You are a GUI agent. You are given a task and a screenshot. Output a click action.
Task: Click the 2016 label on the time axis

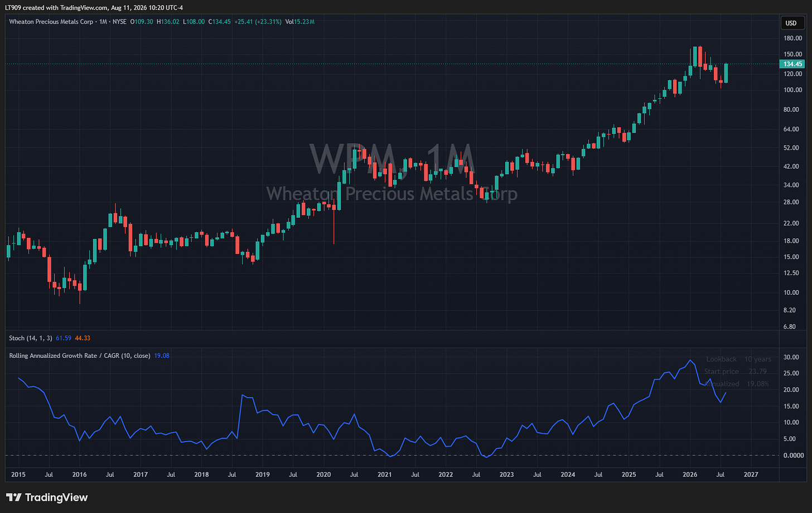pyautogui.click(x=80, y=474)
